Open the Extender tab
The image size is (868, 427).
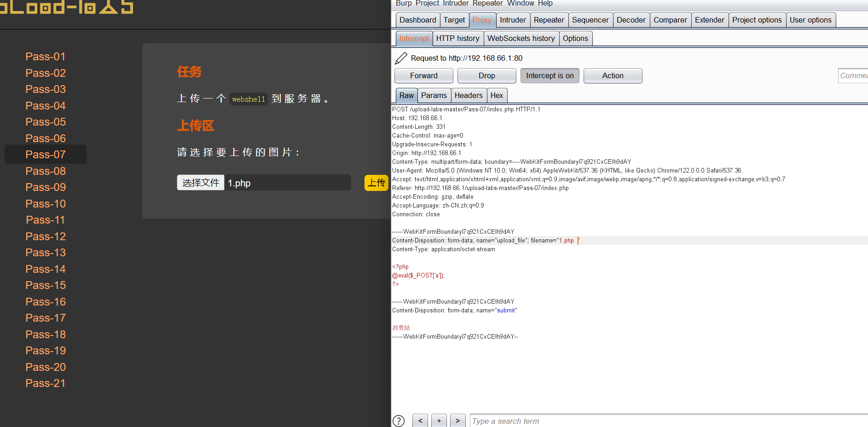point(709,20)
